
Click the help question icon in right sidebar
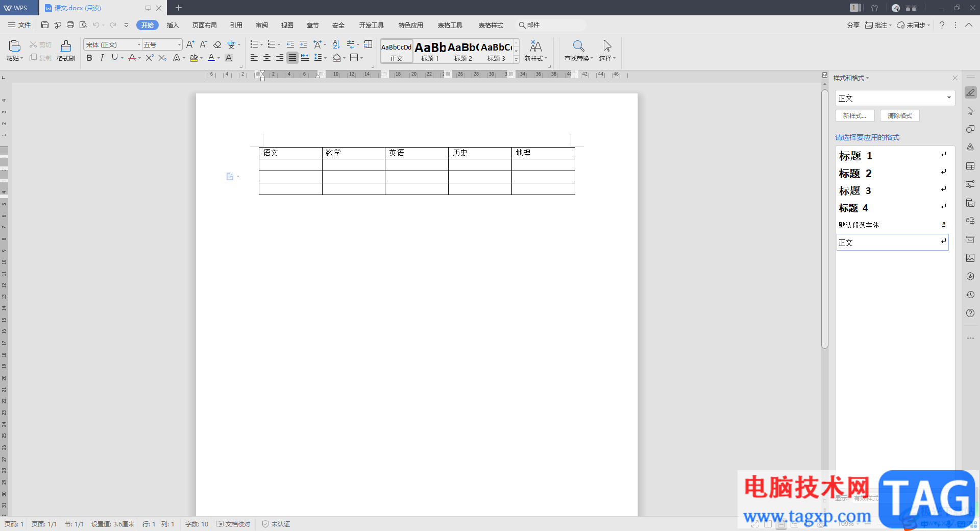pyautogui.click(x=970, y=313)
